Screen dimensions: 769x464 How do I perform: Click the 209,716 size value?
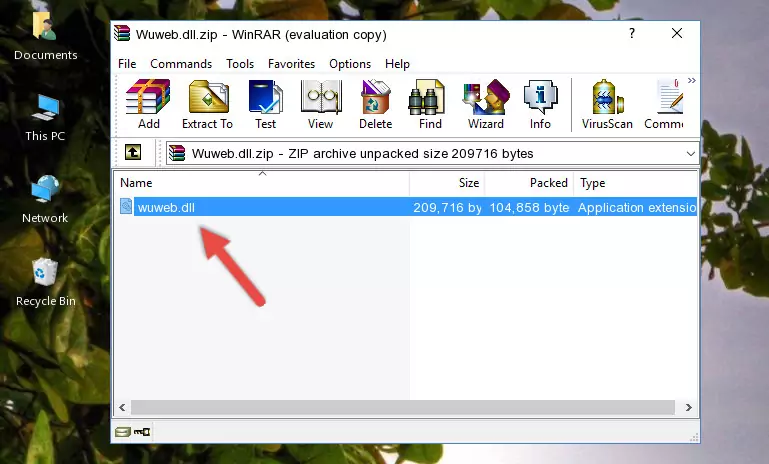coord(447,207)
